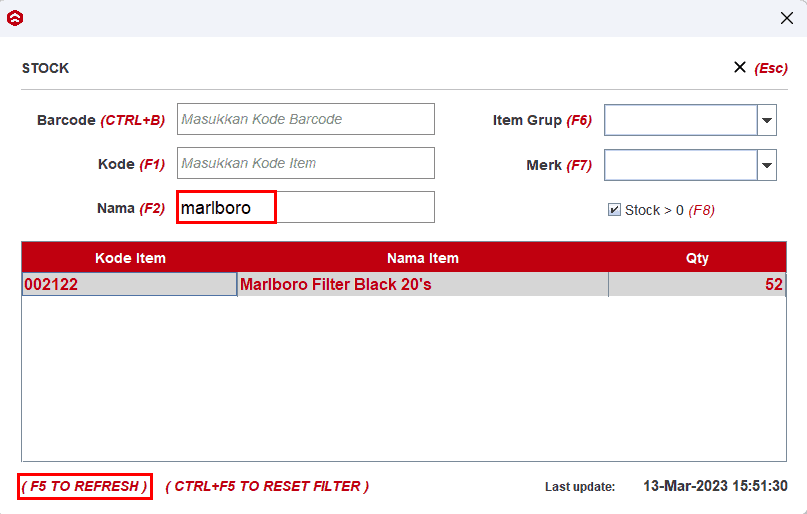The image size is (807, 514).
Task: Select item code 002122 in the table
Action: tap(129, 285)
